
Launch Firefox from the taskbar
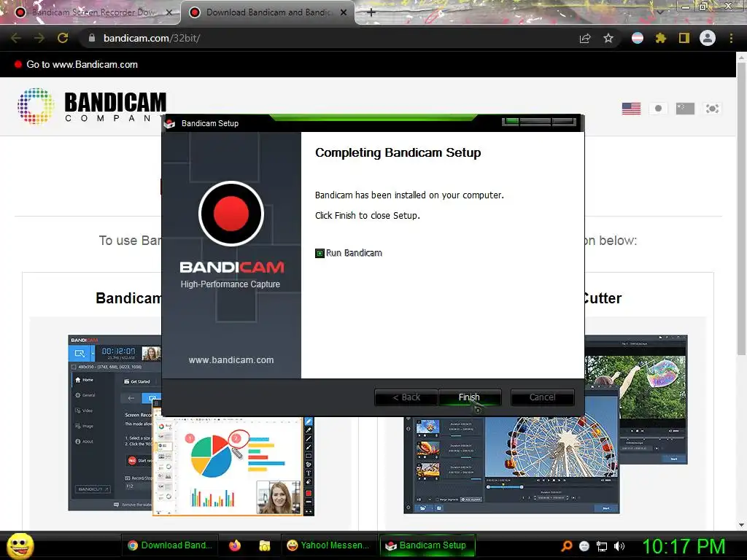click(235, 545)
